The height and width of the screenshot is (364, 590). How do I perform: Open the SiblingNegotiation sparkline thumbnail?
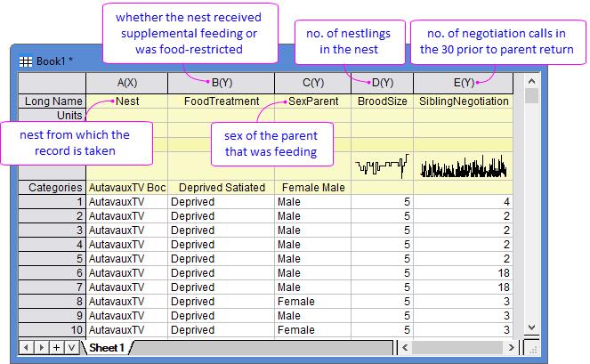click(x=464, y=166)
